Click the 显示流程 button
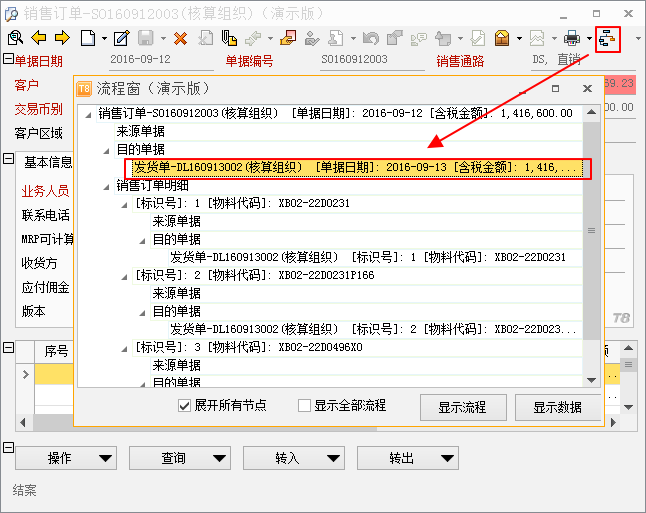The width and height of the screenshot is (646, 513). tap(461, 407)
